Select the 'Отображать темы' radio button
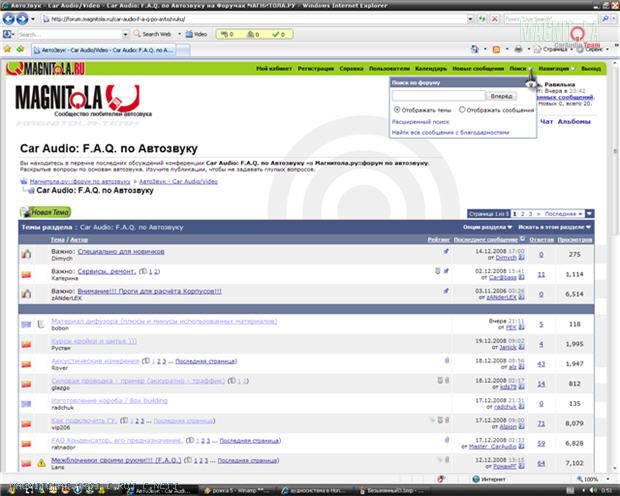620x496 pixels. click(398, 109)
